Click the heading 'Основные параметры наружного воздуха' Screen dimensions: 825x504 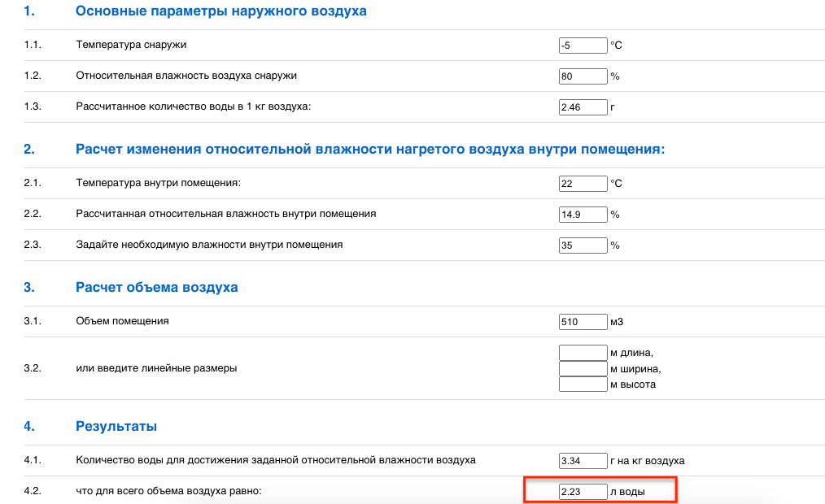tap(220, 11)
